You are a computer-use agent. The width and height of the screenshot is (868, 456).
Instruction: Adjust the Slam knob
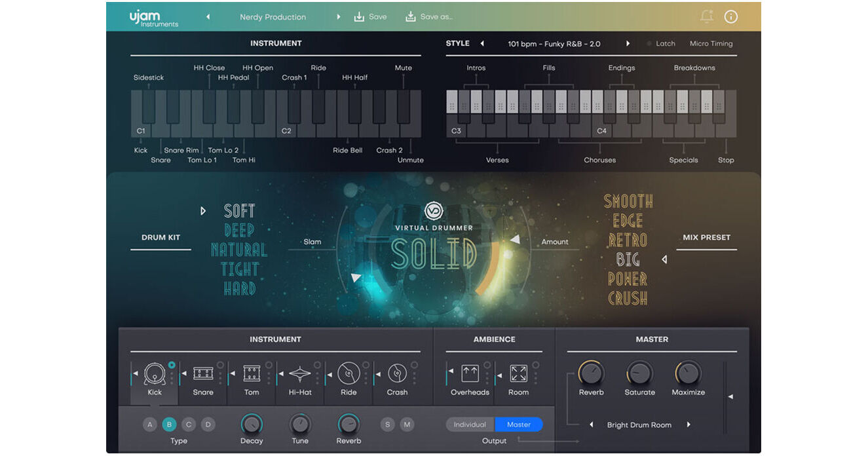pos(356,278)
